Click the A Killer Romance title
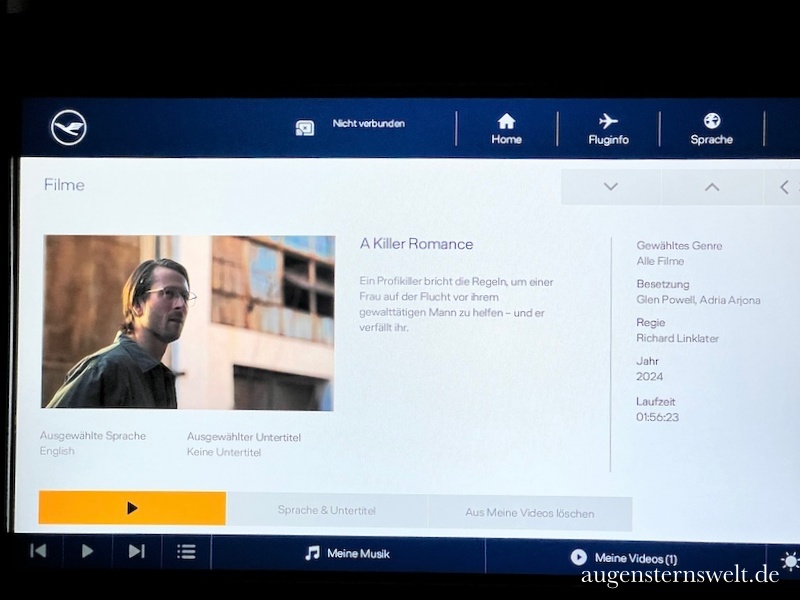The width and height of the screenshot is (800, 600). click(x=416, y=244)
